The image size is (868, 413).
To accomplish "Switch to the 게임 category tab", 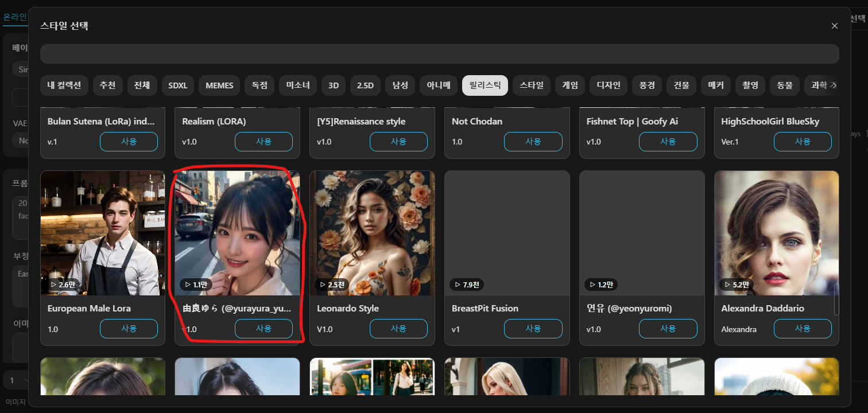I will [x=570, y=85].
